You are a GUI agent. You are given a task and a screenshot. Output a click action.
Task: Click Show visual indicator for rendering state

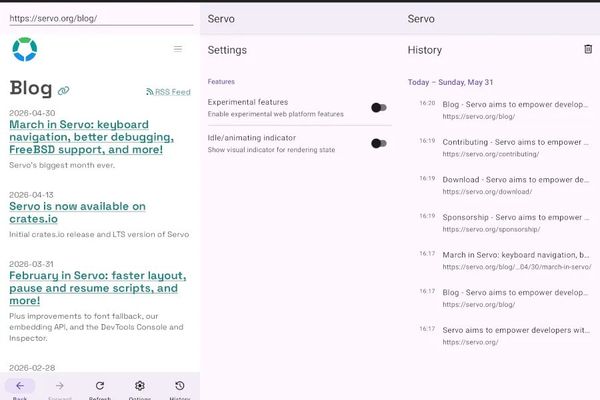(x=271, y=150)
